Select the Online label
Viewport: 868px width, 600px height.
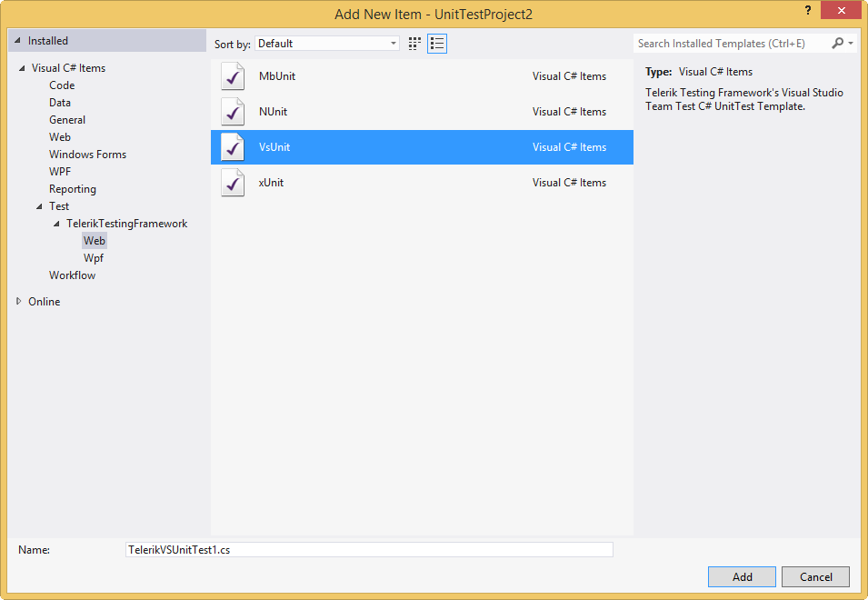tap(45, 302)
